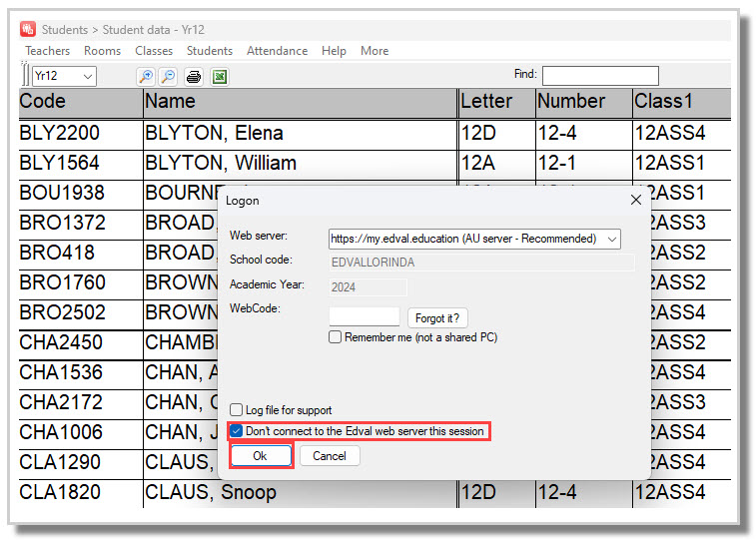Open the Help menu
Screen dimensions: 756x541
[334, 51]
